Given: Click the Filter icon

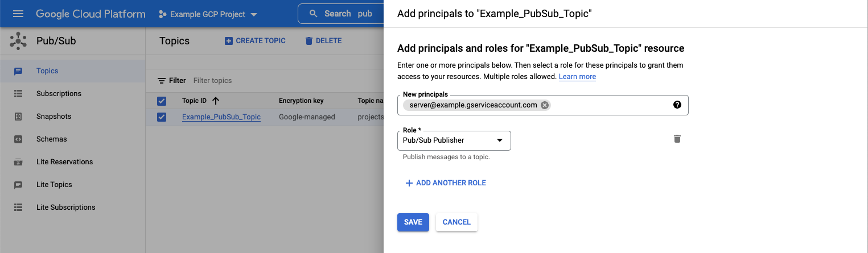Looking at the screenshot, I should 162,81.
